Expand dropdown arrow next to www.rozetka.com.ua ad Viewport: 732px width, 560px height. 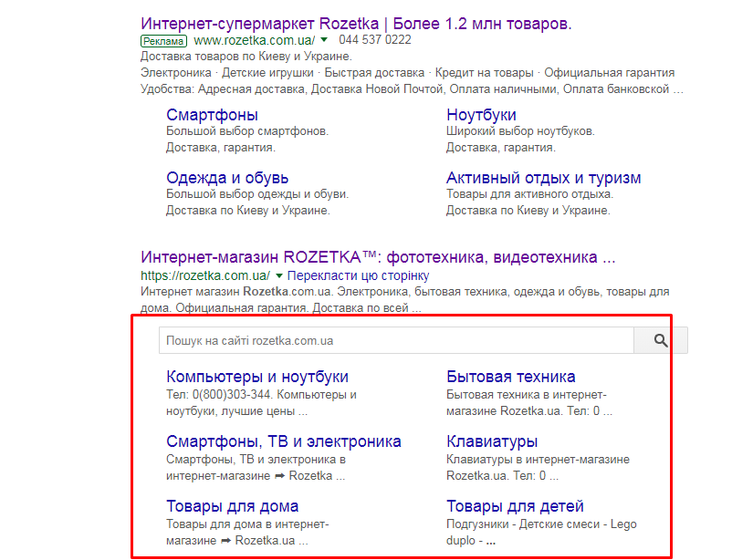click(x=324, y=40)
